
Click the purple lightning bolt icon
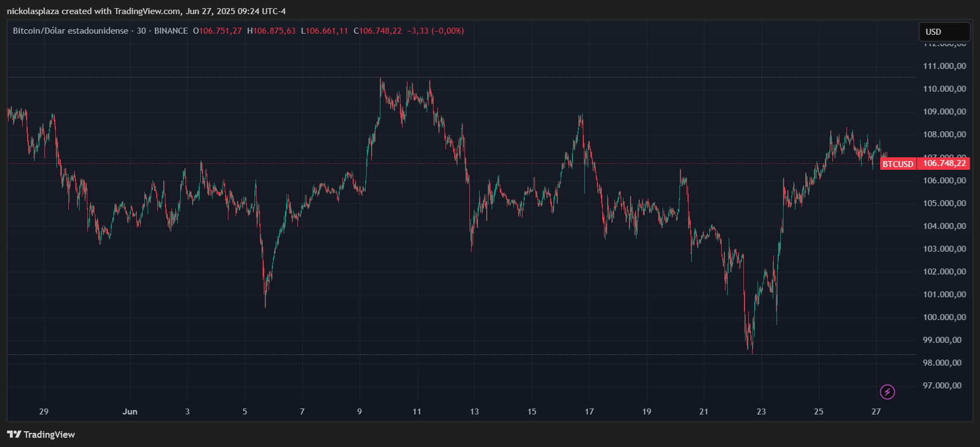click(x=887, y=392)
